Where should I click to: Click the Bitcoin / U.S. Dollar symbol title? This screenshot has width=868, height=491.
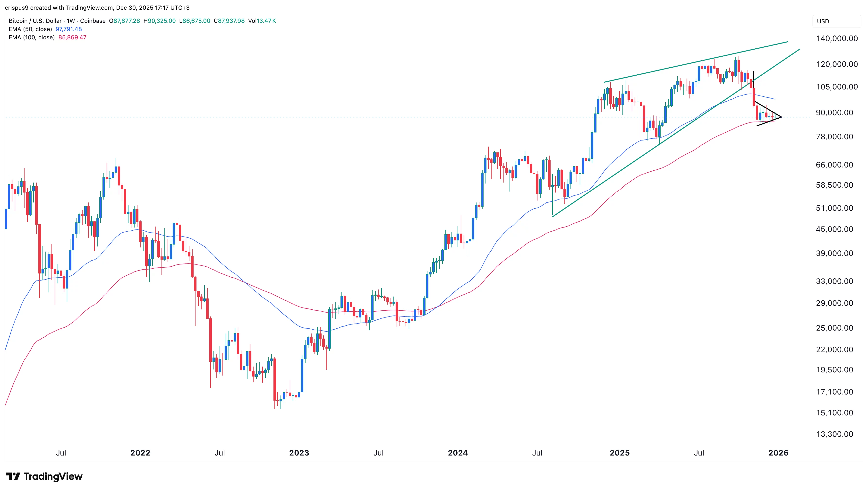click(35, 21)
